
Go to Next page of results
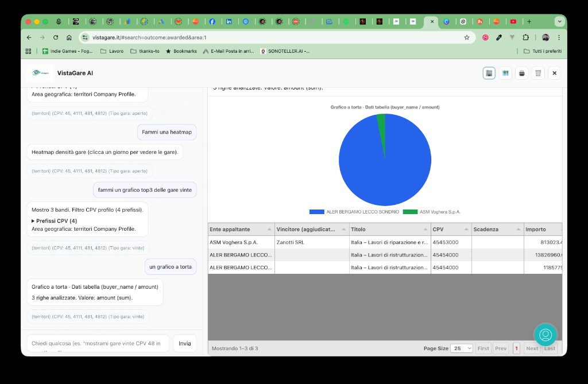532,348
